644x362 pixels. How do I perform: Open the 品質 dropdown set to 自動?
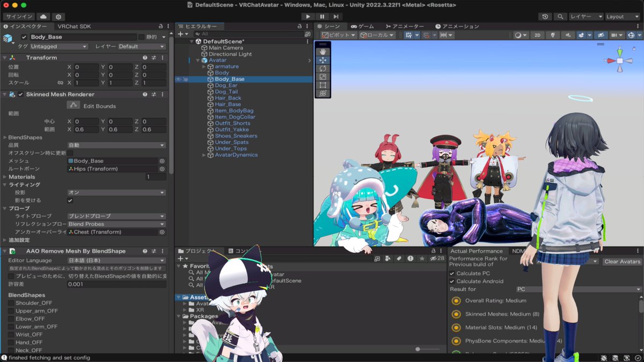115,145
